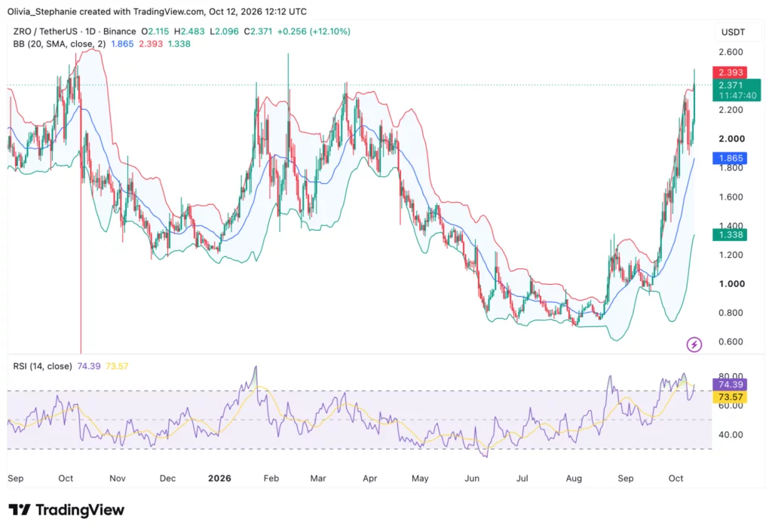Screen dimensions: 772x532
Task: Click the May label on time axis
Action: pyautogui.click(x=420, y=478)
